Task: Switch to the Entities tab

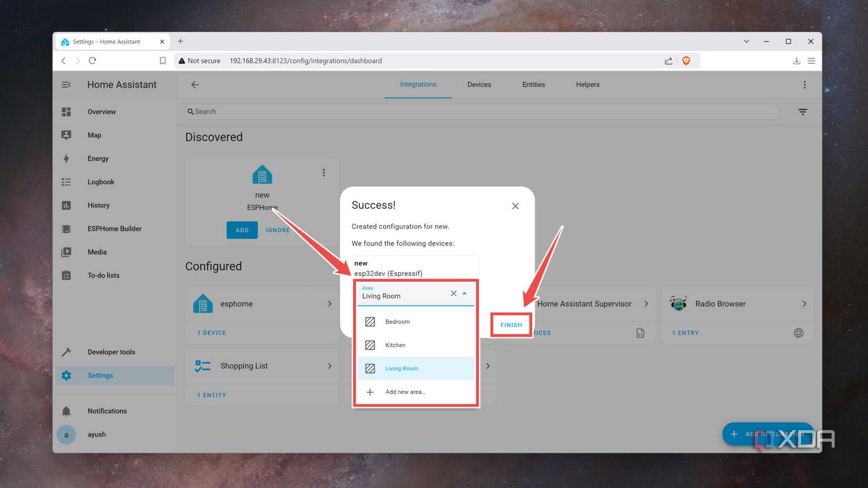Action: click(x=533, y=84)
